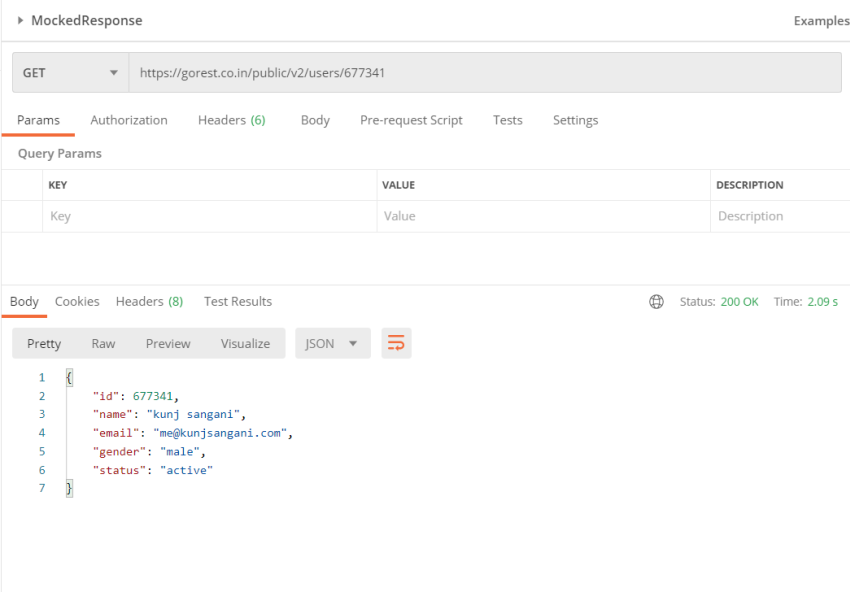The width and height of the screenshot is (850, 592).
Task: Switch to the Raw view
Action: click(x=103, y=343)
